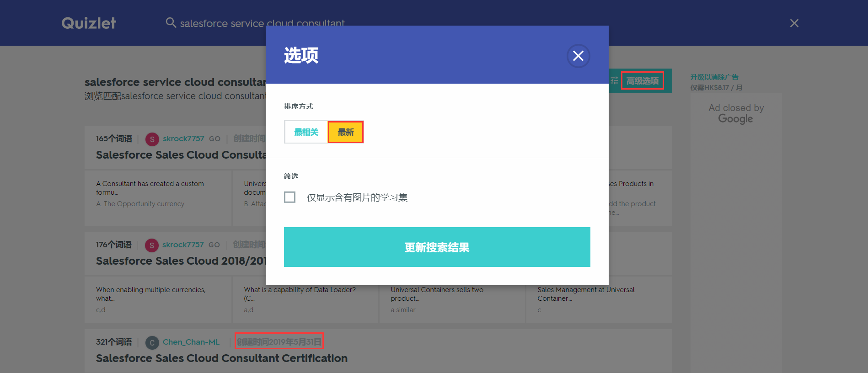Open Salesforce Sales Cloud Consultant Certification set

point(222,358)
